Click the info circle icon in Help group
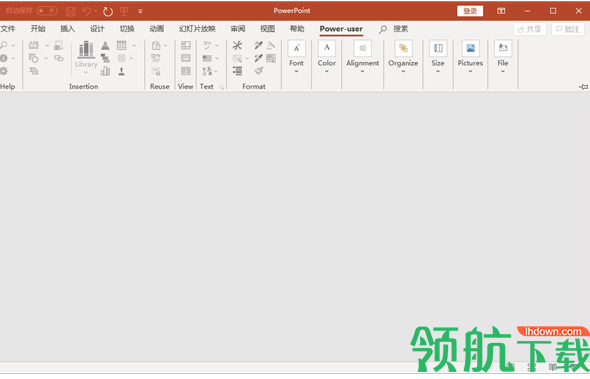This screenshot has width=590, height=379. tap(4, 58)
